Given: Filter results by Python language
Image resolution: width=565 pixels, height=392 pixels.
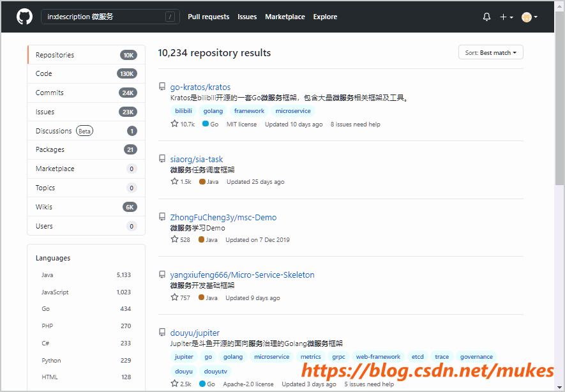Looking at the screenshot, I should tap(86, 360).
